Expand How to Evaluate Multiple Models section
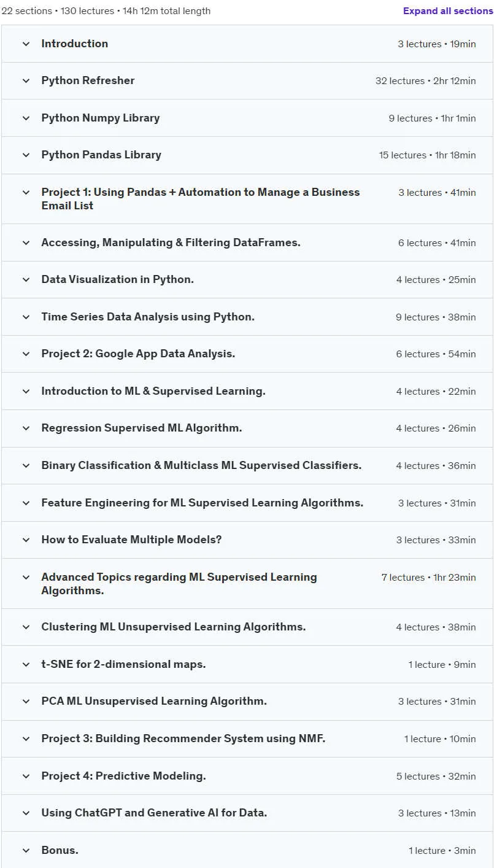494x868 pixels. 247,540
